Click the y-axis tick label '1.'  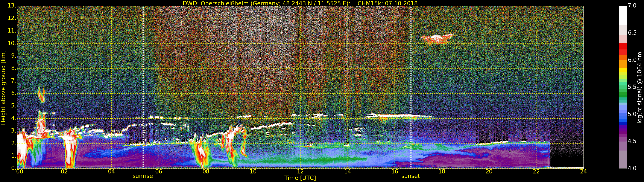pyautogui.click(x=14, y=156)
